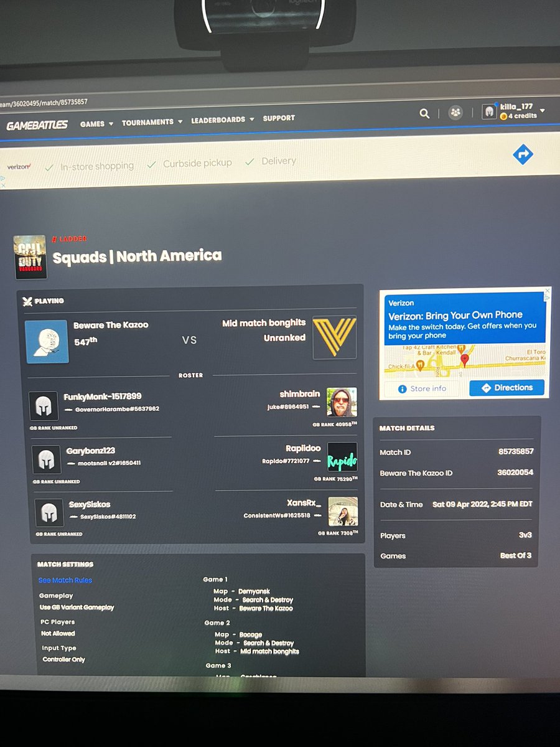This screenshot has height=747, width=560.
Task: Expand the killa_177 account dropdown arrow
Action: (542, 110)
